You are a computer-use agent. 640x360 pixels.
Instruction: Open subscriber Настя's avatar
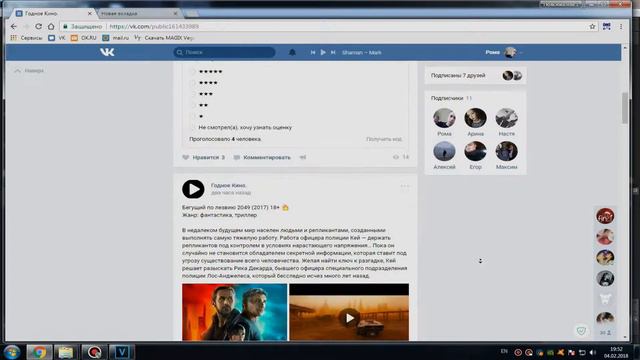(507, 118)
